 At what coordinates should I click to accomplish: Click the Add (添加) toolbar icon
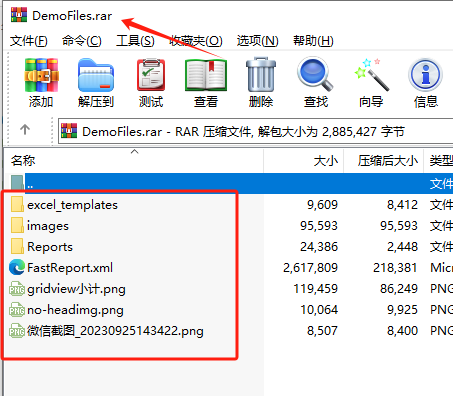point(41,75)
